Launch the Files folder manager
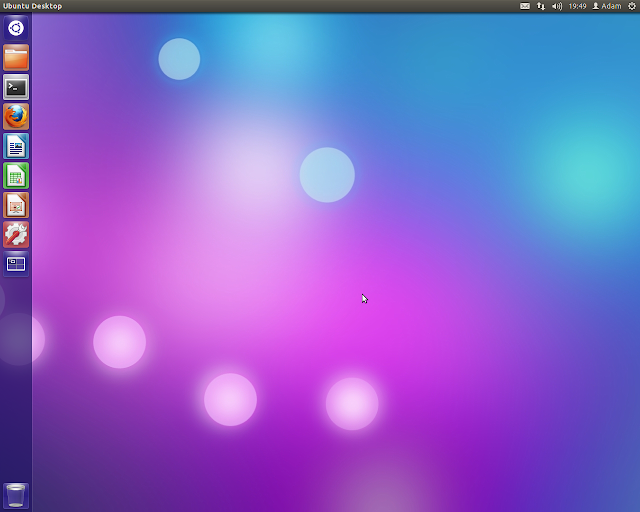This screenshot has width=640, height=512. point(16,58)
